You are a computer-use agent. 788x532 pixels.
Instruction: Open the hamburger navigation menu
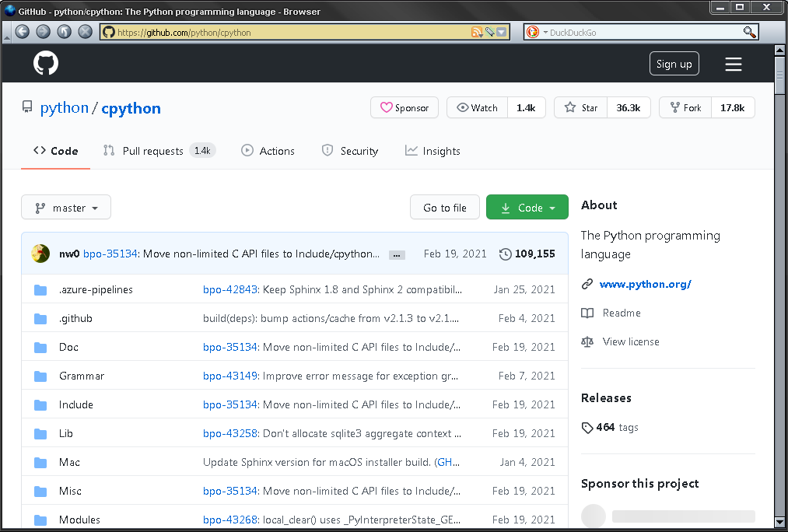tap(734, 64)
